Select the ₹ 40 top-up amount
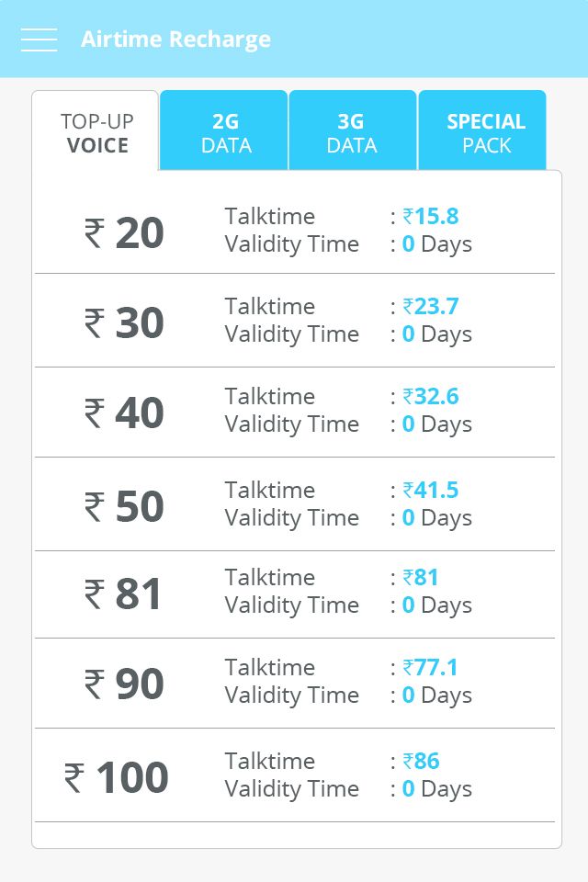Screen dimensions: 588x882 (295, 413)
